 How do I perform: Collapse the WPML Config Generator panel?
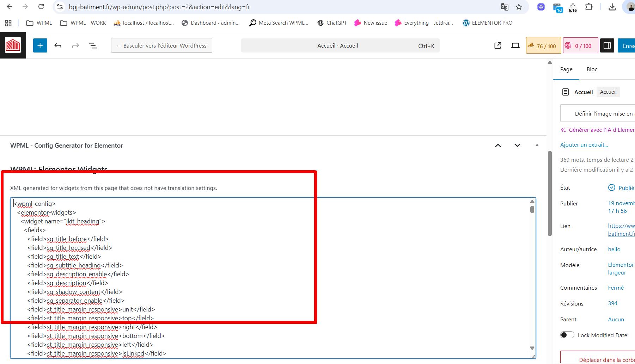(x=537, y=145)
